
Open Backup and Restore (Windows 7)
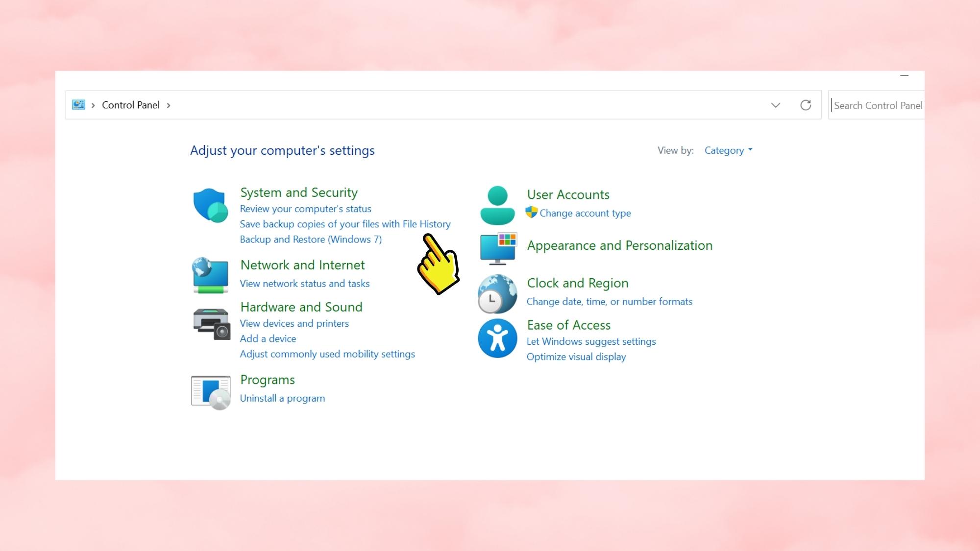(x=311, y=240)
